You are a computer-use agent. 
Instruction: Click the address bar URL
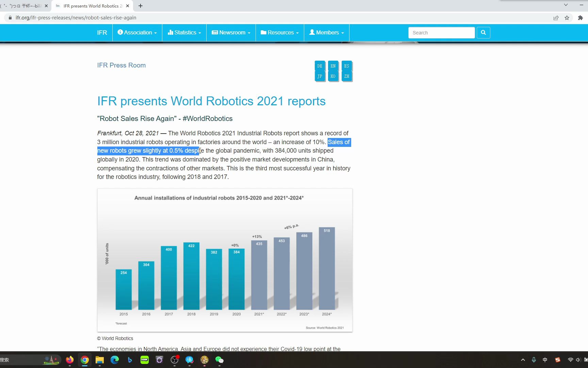click(x=76, y=18)
